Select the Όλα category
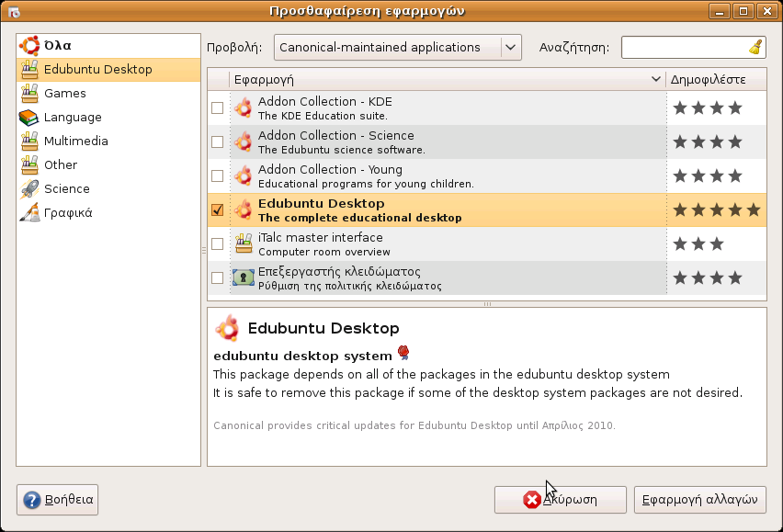783x532 pixels. click(x=108, y=45)
